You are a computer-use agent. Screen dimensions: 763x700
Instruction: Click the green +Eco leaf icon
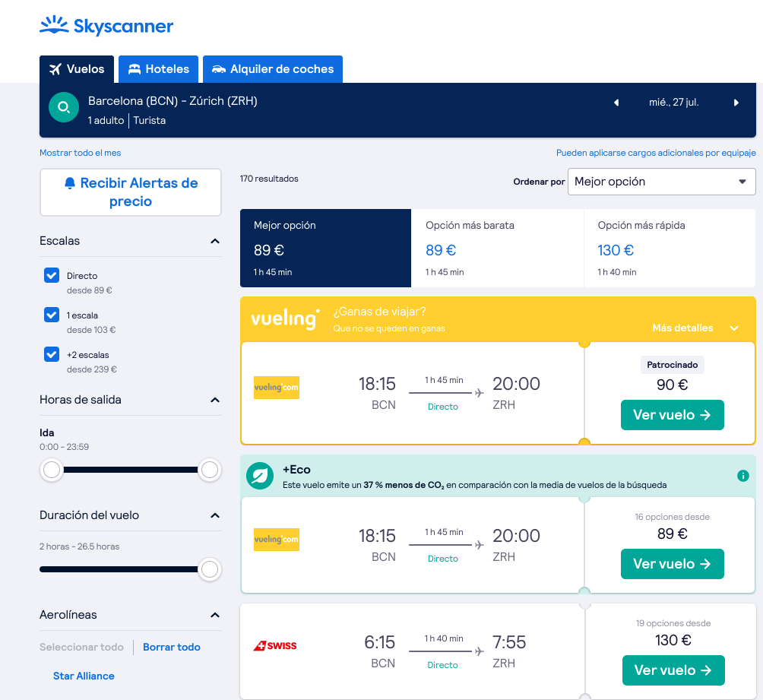[260, 476]
